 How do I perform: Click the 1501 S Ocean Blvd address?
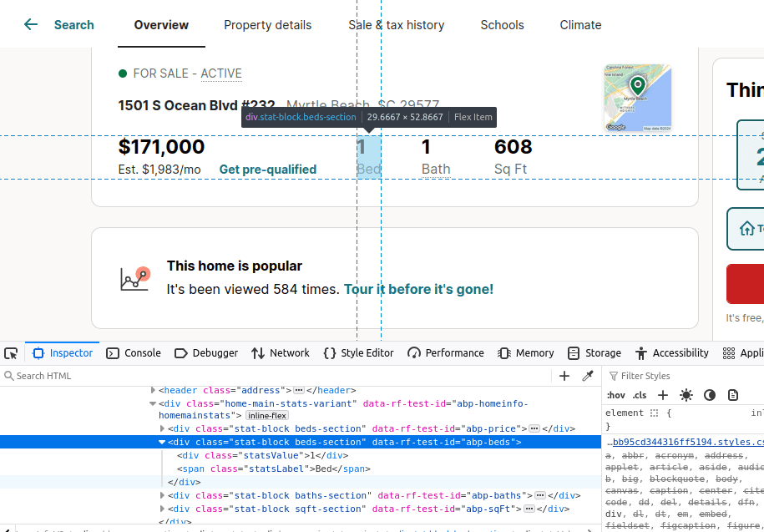[x=196, y=105]
